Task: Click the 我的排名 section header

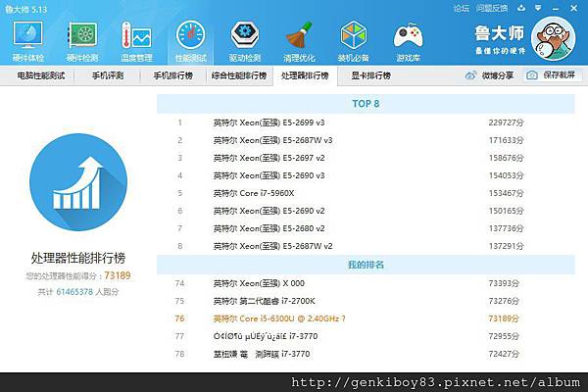Action: (366, 265)
